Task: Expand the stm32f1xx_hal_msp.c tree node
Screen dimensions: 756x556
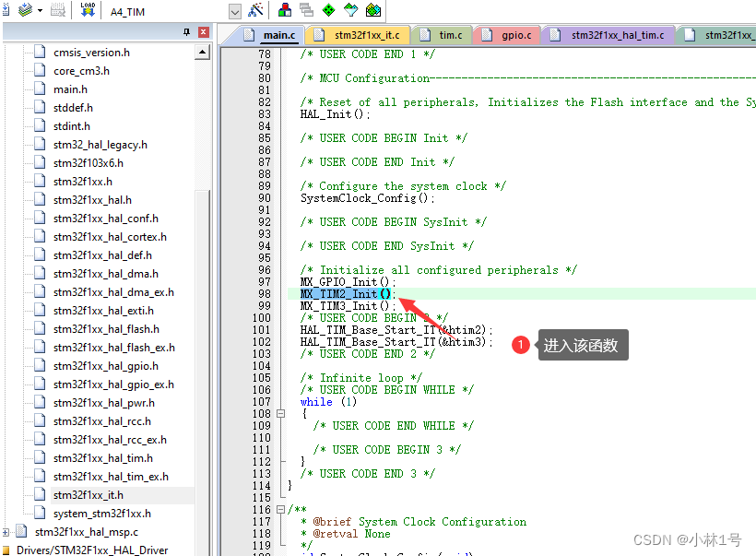Action: pos(6,532)
